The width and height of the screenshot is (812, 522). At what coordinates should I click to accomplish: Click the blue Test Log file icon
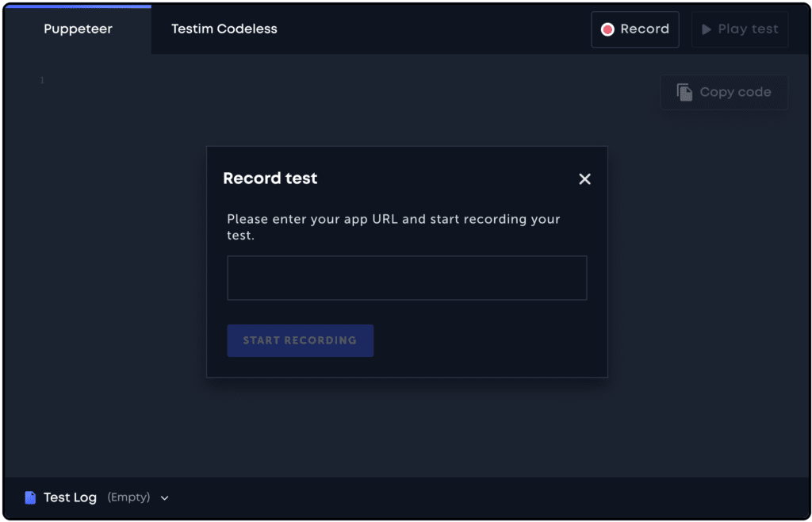31,497
